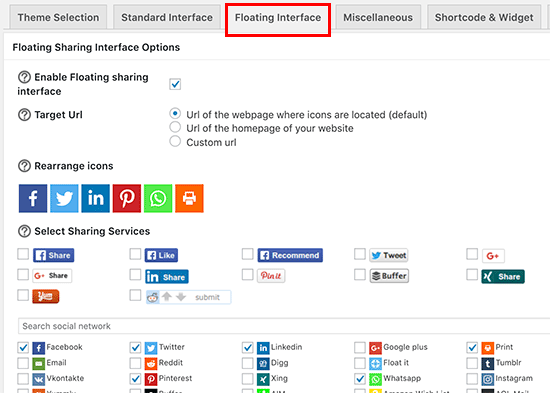Open the Shortcode & Widget tab
Screen dimensions: 550x393
(x=484, y=17)
